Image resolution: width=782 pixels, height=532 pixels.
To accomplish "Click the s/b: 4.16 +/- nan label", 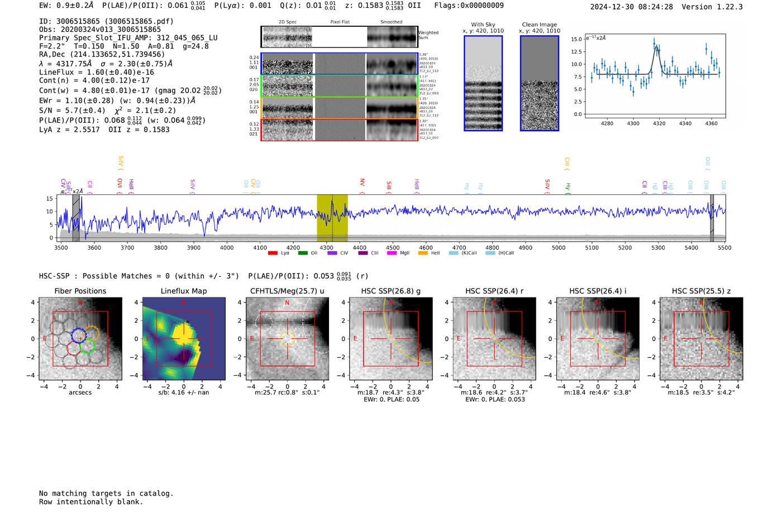I will pyautogui.click(x=184, y=392).
